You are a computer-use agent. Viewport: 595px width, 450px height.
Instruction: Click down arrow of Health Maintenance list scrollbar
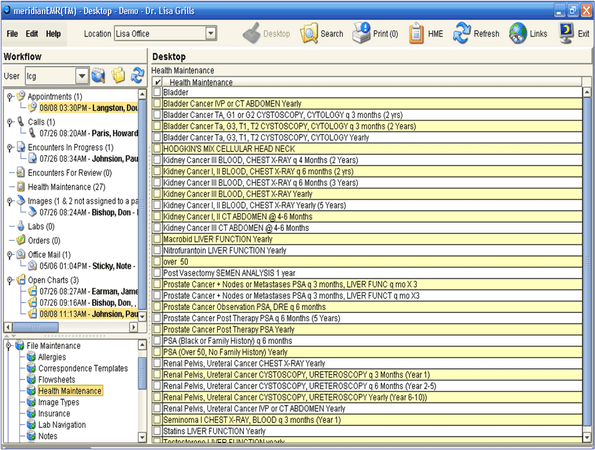click(x=587, y=437)
